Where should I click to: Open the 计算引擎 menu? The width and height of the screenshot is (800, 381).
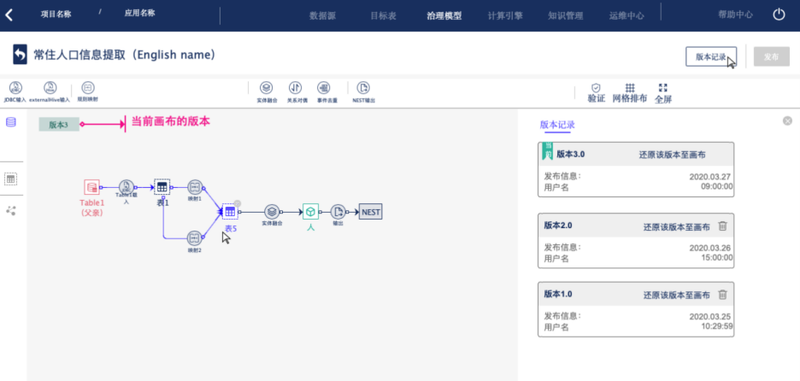505,15
